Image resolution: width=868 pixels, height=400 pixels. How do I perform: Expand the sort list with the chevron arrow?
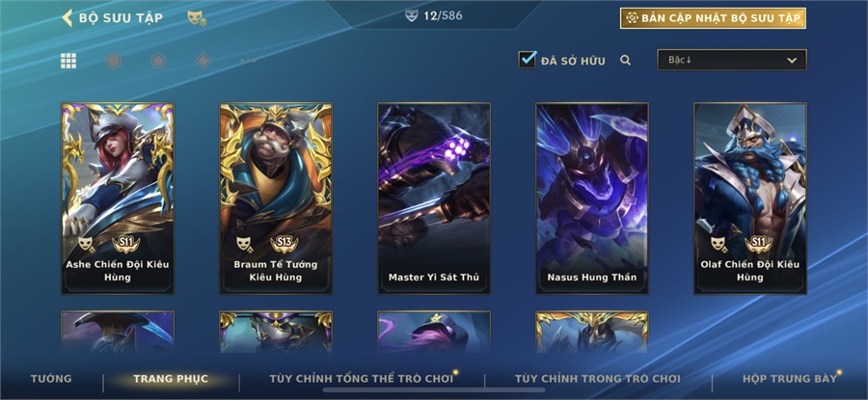pos(792,61)
